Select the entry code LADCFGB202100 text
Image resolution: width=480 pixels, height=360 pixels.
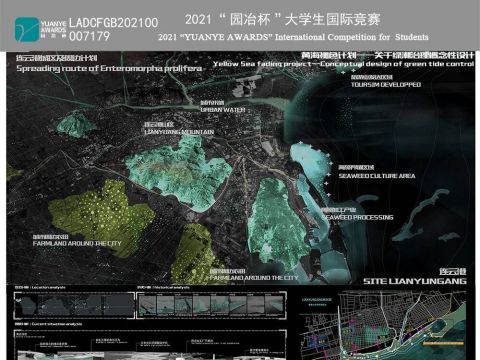(x=113, y=23)
